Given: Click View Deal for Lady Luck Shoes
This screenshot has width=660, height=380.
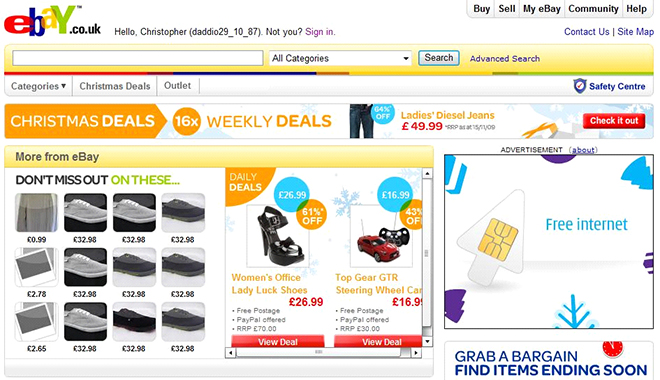Looking at the screenshot, I should point(278,341).
